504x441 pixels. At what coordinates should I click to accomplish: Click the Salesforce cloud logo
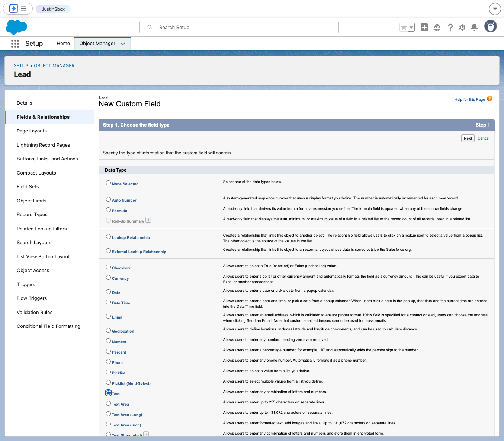click(17, 27)
